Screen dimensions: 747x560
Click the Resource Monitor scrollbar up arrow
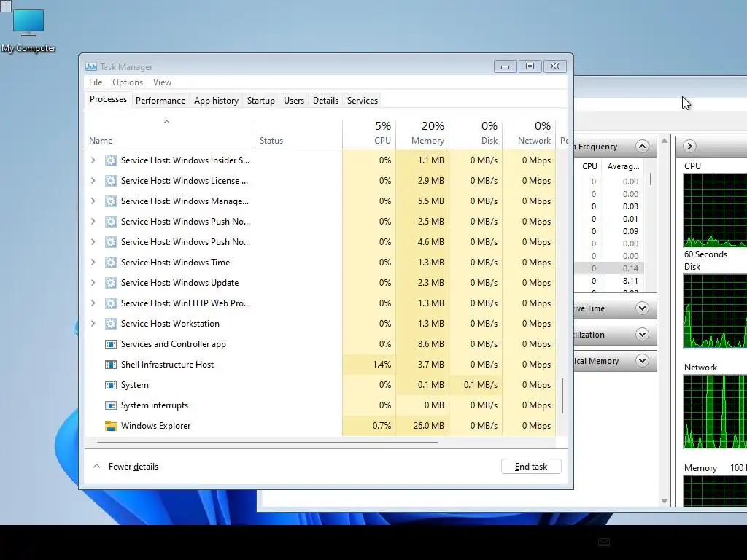click(664, 141)
